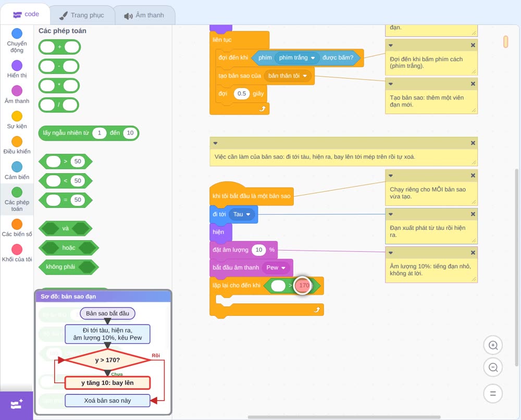521x420 pixels.
Task: Zoom out the code workspace
Action: tap(493, 367)
